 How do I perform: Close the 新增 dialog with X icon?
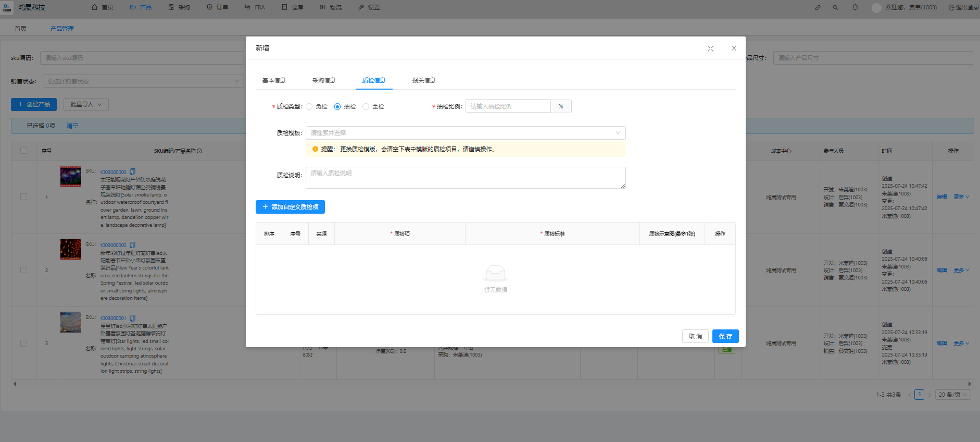[x=734, y=48]
